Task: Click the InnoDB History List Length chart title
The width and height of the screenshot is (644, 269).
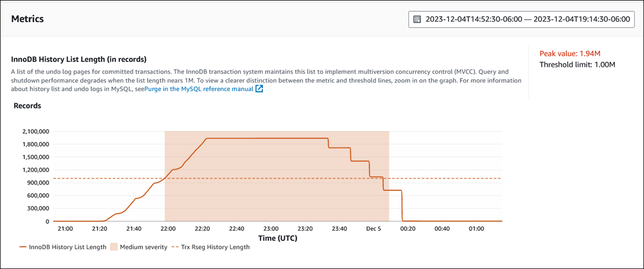Action: click(x=79, y=59)
